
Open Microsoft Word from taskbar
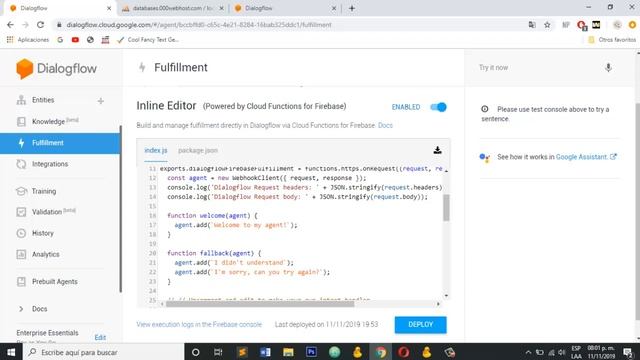point(265,352)
